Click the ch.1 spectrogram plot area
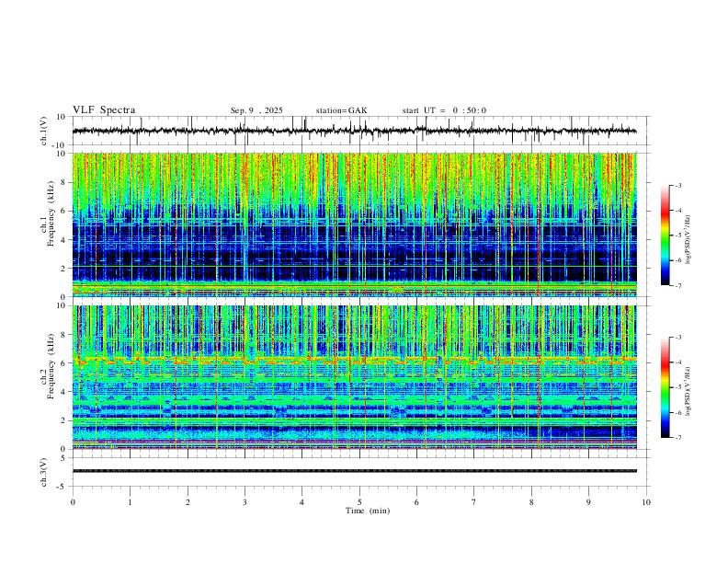Screen dimensions: 728x563 [354, 224]
